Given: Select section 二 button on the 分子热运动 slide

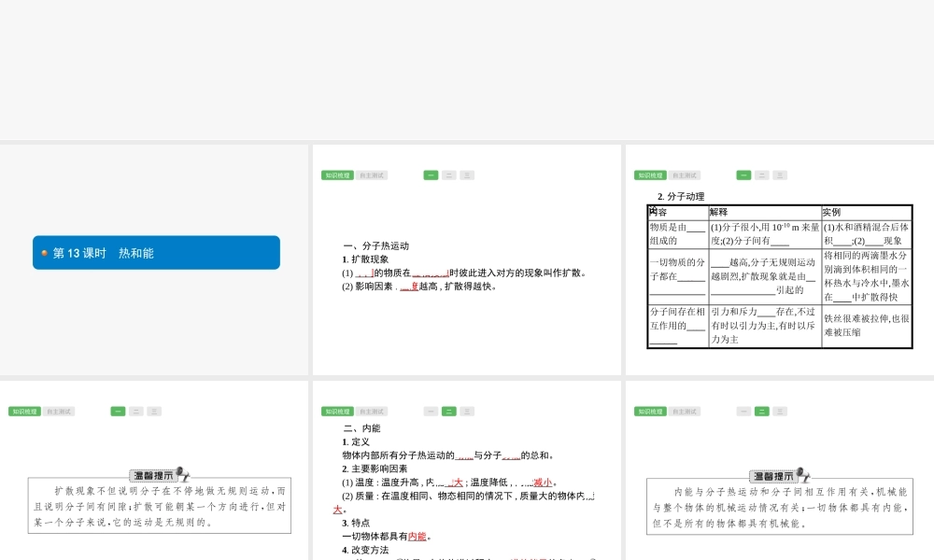Looking at the screenshot, I should click(x=448, y=175).
